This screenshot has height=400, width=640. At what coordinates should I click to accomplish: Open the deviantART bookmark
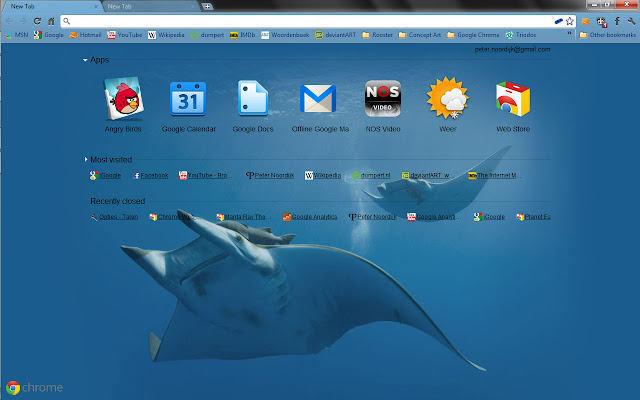(x=336, y=35)
